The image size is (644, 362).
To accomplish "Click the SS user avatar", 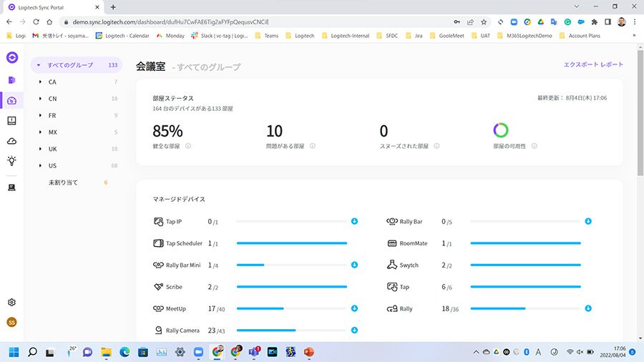I will click(12, 322).
